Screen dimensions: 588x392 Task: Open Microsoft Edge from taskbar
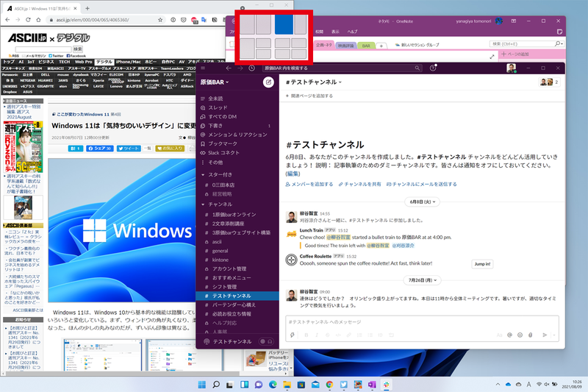pos(273,385)
